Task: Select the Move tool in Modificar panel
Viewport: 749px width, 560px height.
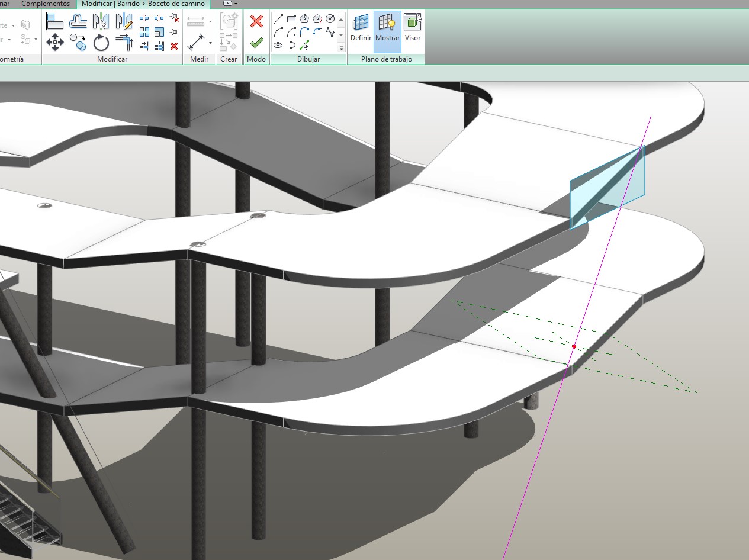Action: pyautogui.click(x=55, y=41)
